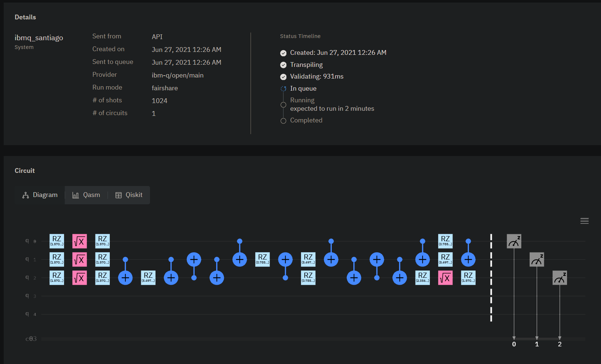Click the Validating status checkmark

coord(283,77)
